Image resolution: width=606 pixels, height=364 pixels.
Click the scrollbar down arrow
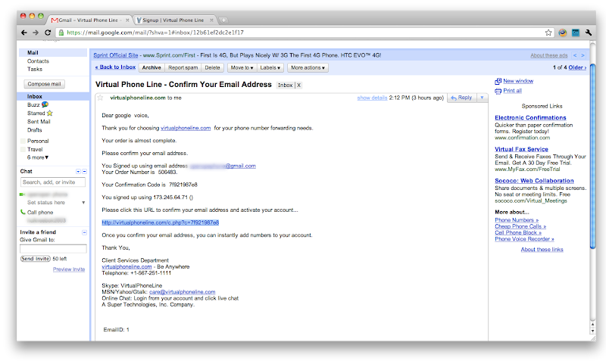(x=592, y=331)
